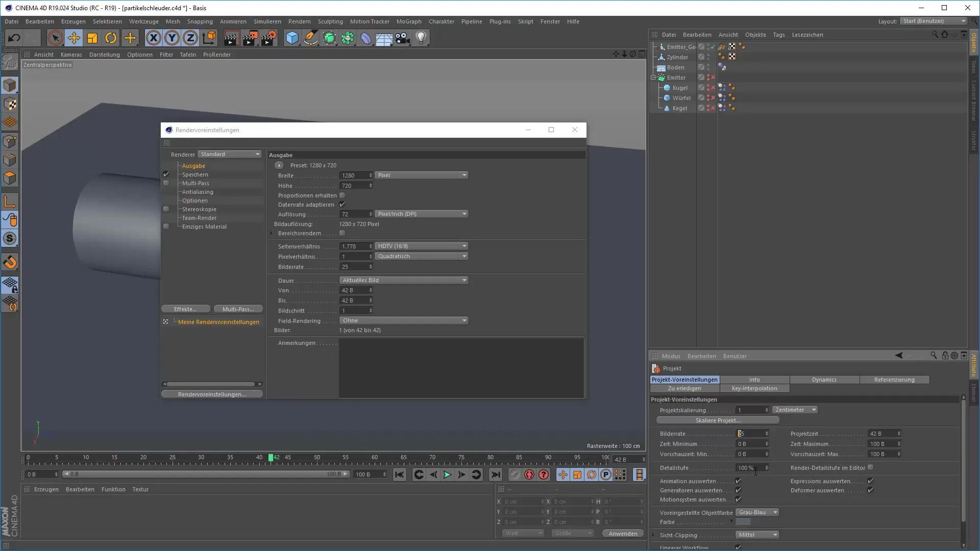The image size is (980, 551).
Task: Click the Rendervoreinstellungen... button
Action: coord(212,394)
